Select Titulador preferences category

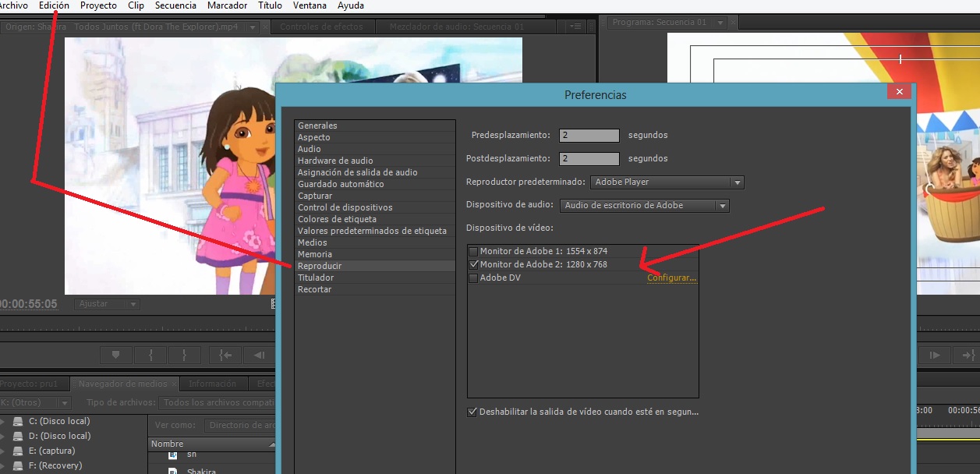tap(374, 278)
